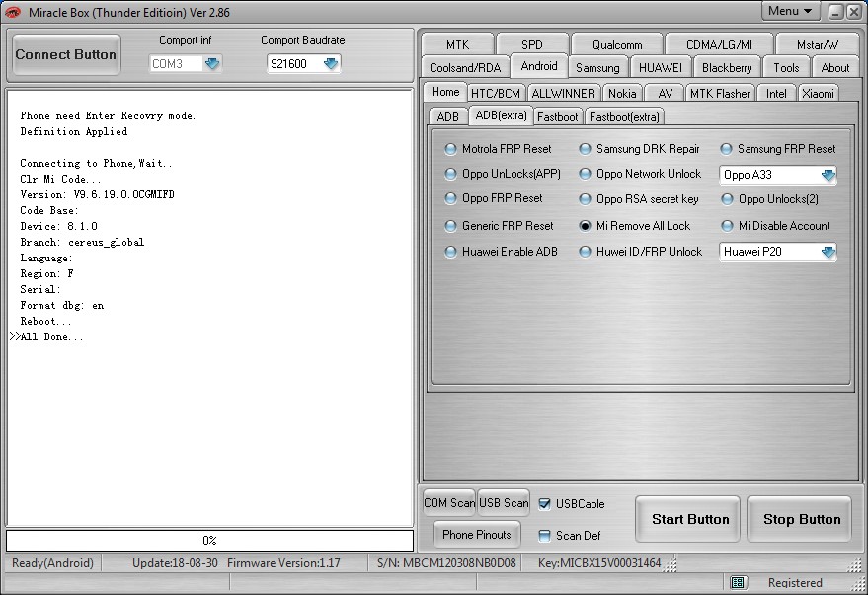The image size is (868, 595).
Task: Open the Menu dropdown in title bar
Action: 790,11
